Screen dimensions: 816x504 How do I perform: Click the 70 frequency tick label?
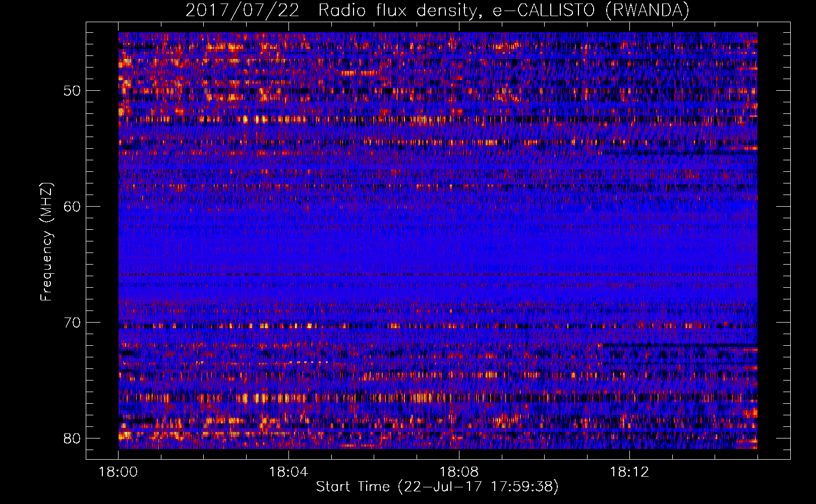(72, 323)
